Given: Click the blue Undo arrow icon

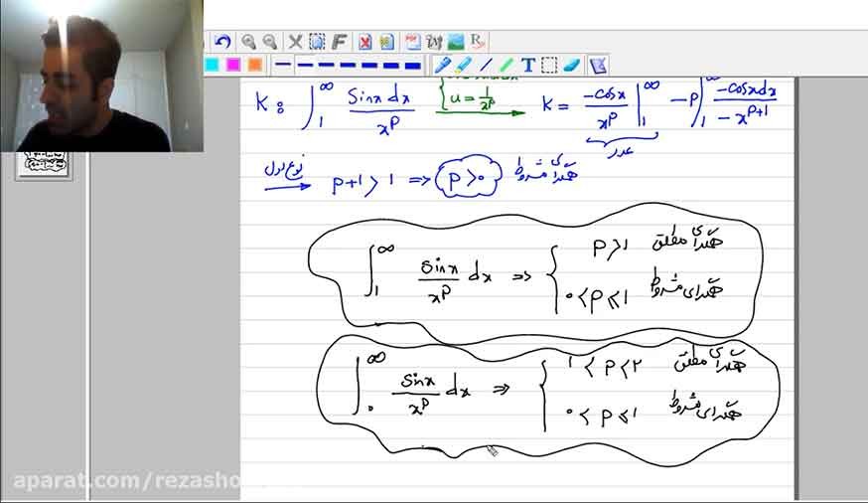Looking at the screenshot, I should (222, 42).
